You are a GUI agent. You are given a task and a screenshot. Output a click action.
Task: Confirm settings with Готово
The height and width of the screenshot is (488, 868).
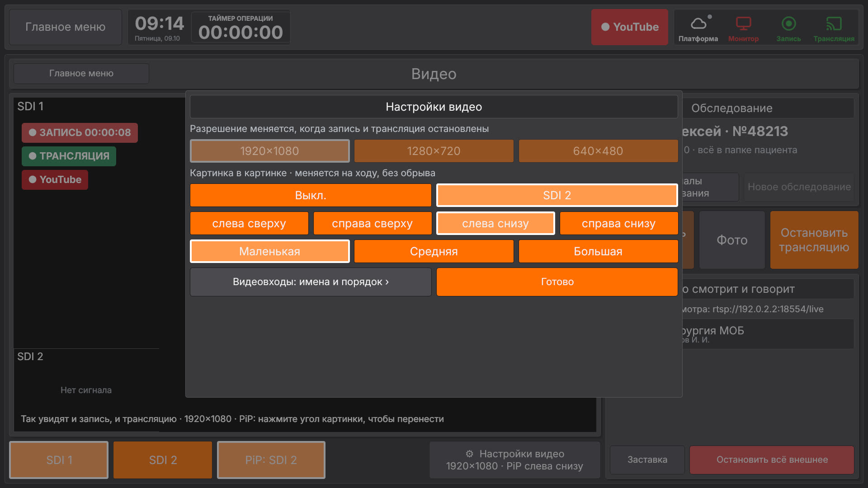click(x=557, y=282)
